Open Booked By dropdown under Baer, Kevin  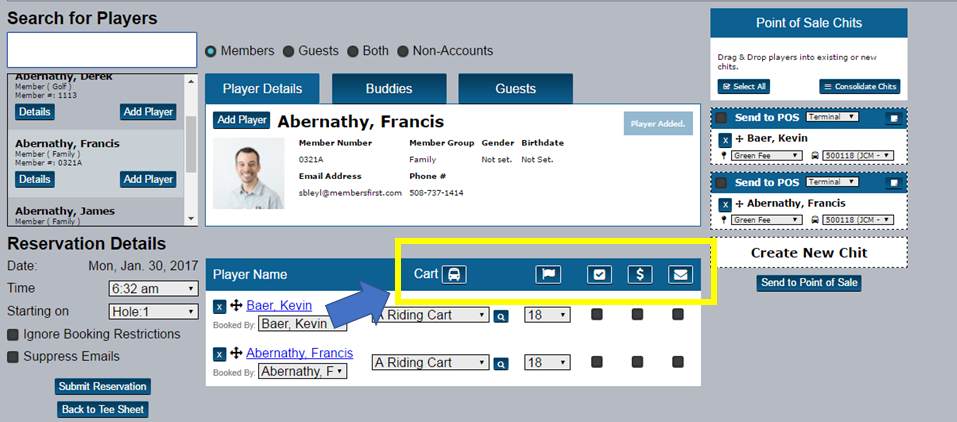[303, 324]
